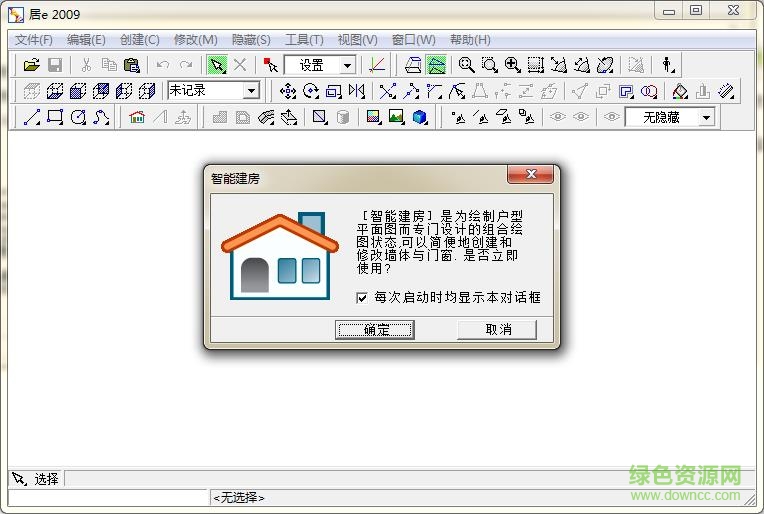Click the blue 3D cube render icon
Viewport: 764px width, 514px height.
coord(420,117)
